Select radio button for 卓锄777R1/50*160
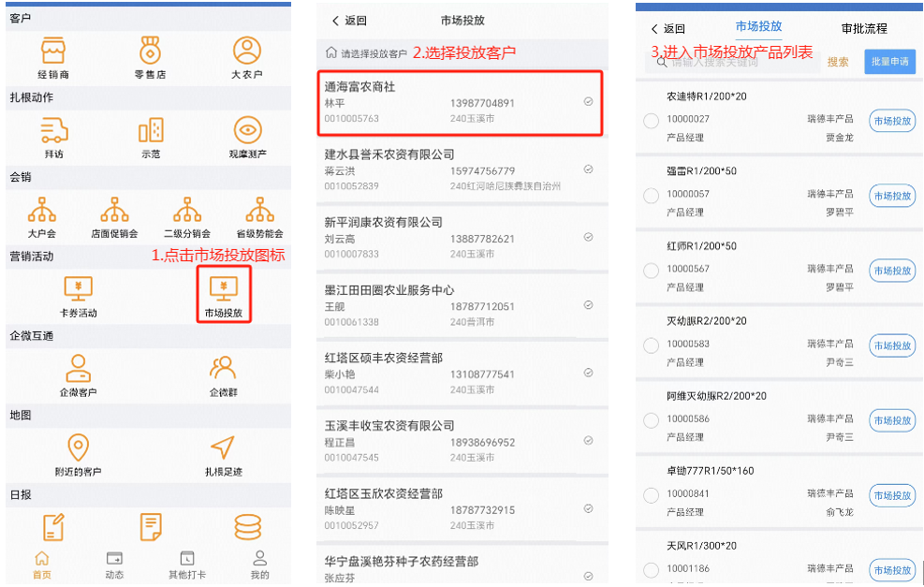 click(652, 495)
